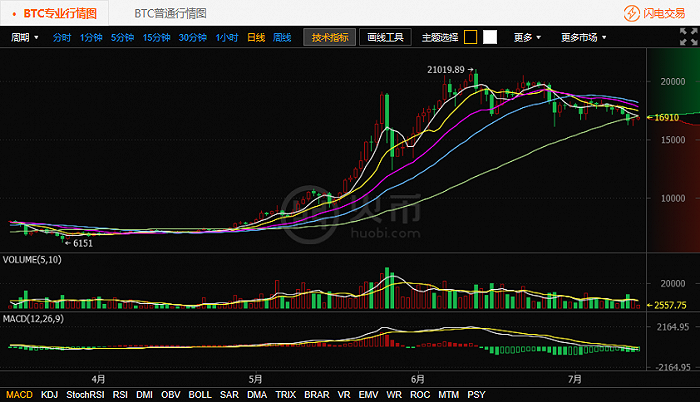
Task: Click the MACD scale value 2164.95
Action: pos(673,327)
